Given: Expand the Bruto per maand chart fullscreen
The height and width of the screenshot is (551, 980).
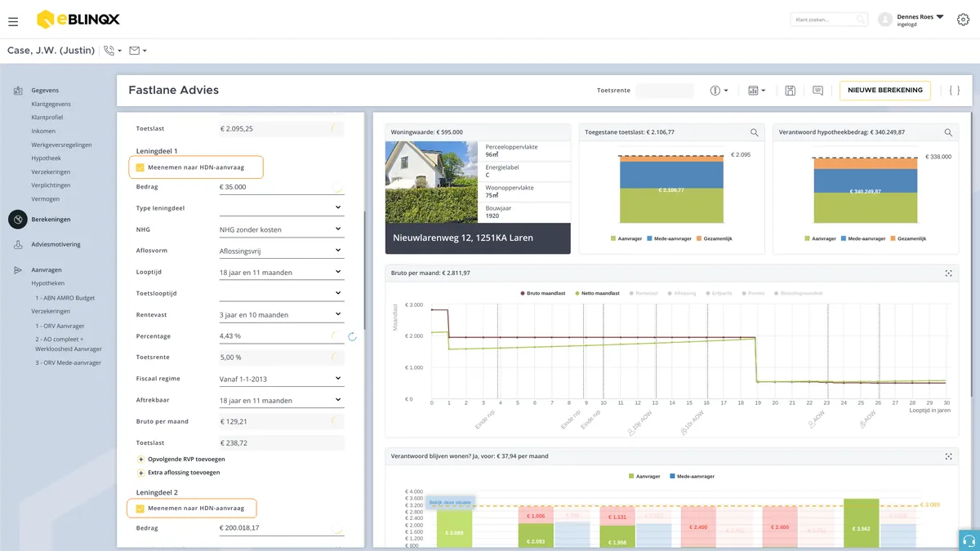Looking at the screenshot, I should [x=948, y=273].
